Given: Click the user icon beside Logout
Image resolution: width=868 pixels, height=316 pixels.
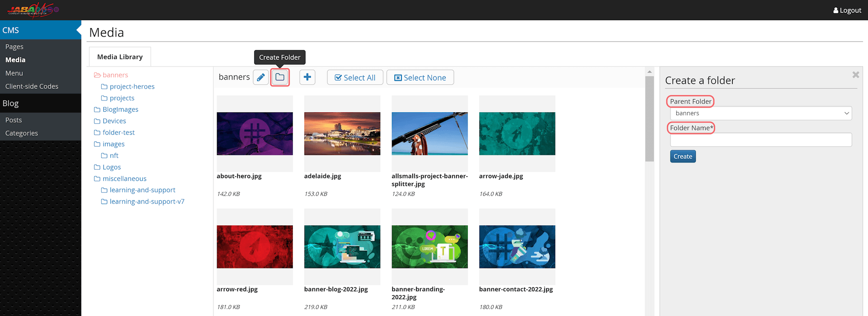Looking at the screenshot, I should [x=836, y=10].
